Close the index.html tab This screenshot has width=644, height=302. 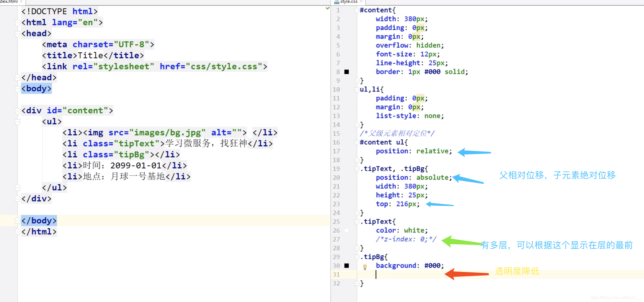[21, 1]
